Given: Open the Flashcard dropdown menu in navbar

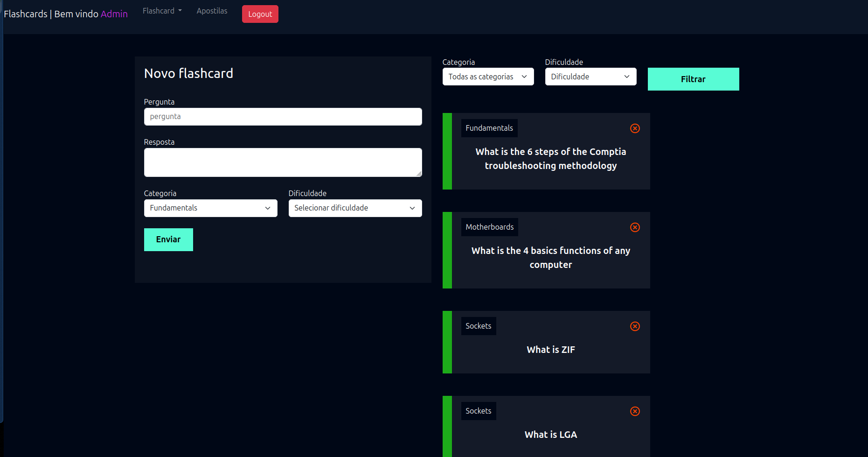Looking at the screenshot, I should (x=162, y=11).
